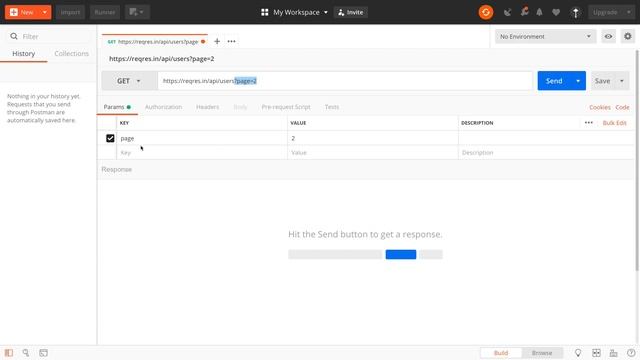The image size is (640, 360).
Task: Select the GET reqres.in request tab
Action: coord(155,41)
